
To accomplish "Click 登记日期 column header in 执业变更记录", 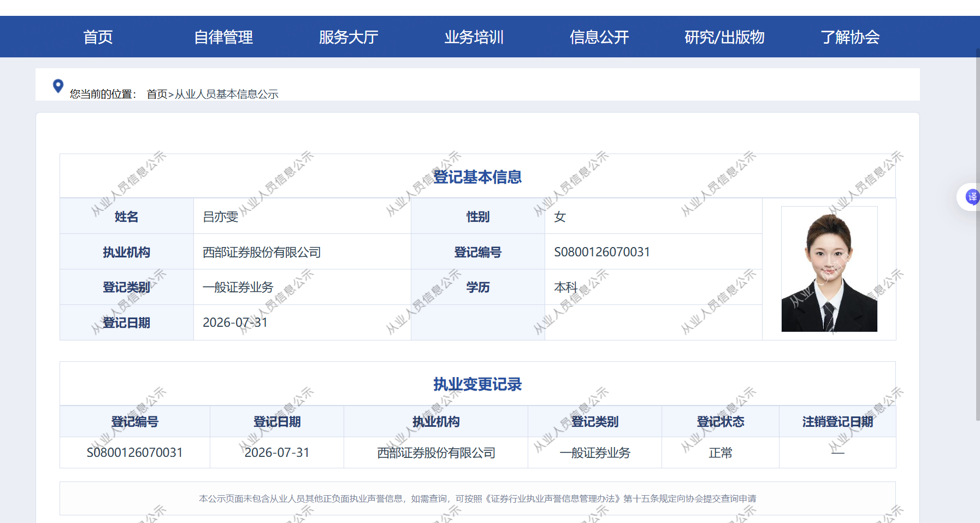I will 277,422.
